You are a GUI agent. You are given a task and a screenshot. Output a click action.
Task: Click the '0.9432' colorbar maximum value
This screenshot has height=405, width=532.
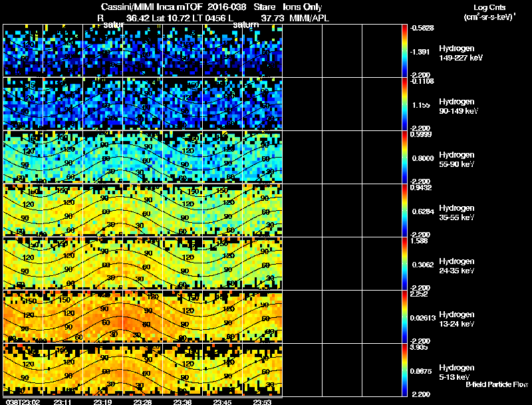coord(421,188)
